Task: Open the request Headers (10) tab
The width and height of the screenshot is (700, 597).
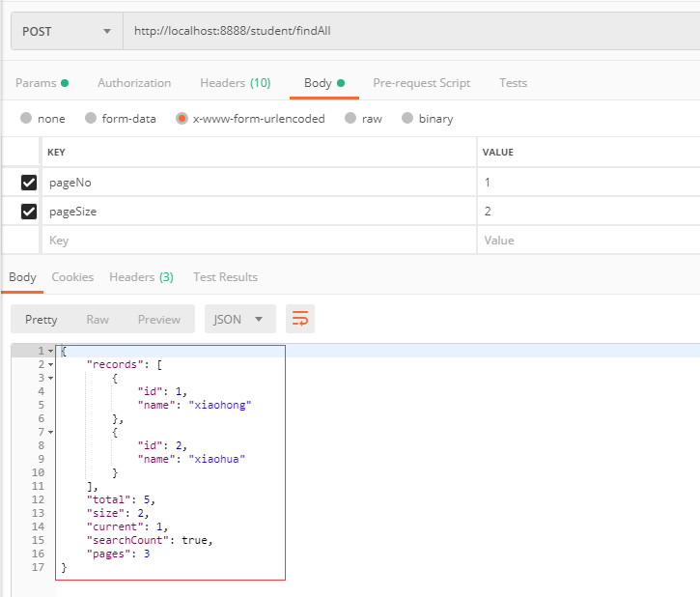Action: click(236, 83)
